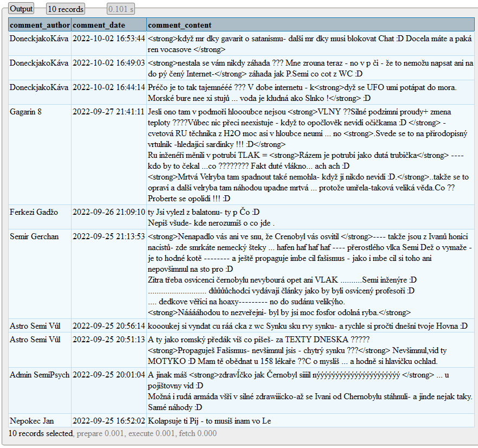Click the date 2022-09-25 20:51:13 cell
Viewport: 478px width, 448px height.
coord(108,340)
